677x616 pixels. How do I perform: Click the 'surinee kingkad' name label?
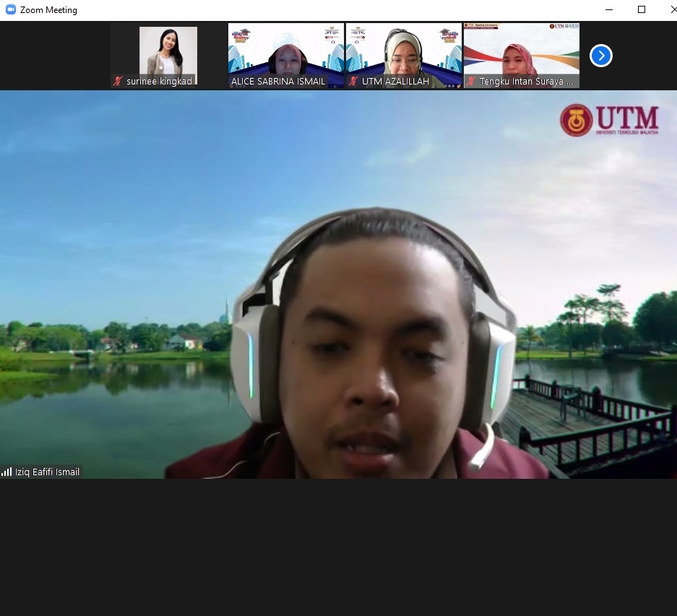[x=159, y=82]
